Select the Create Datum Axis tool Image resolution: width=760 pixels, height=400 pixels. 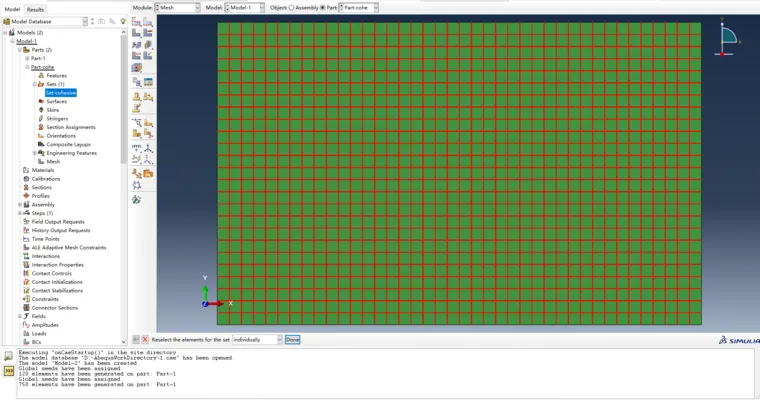pyautogui.click(x=148, y=147)
